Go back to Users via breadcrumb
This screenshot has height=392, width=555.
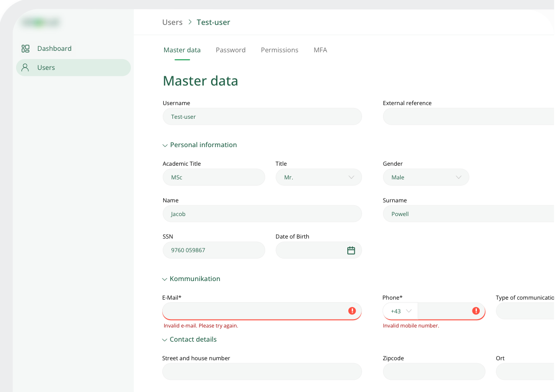click(x=172, y=22)
